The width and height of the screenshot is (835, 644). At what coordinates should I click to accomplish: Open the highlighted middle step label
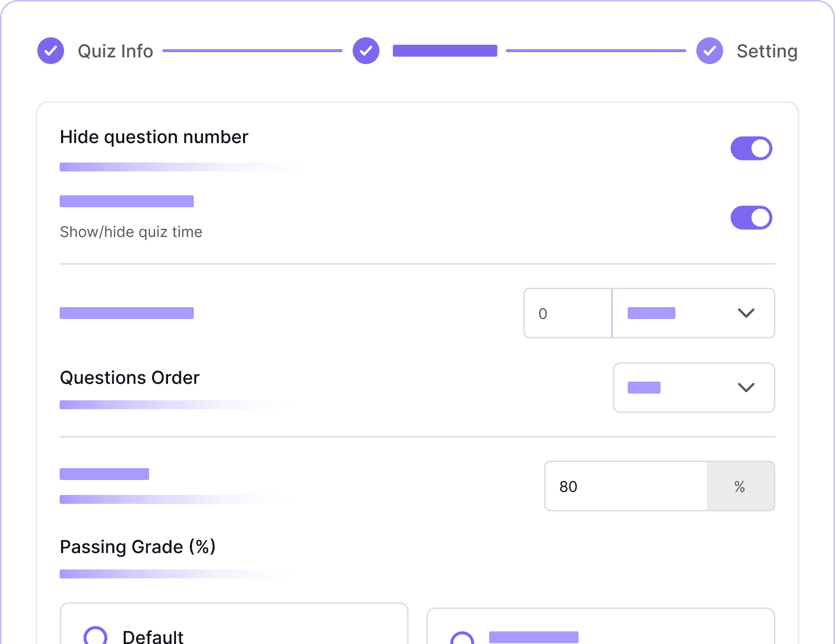(x=445, y=51)
